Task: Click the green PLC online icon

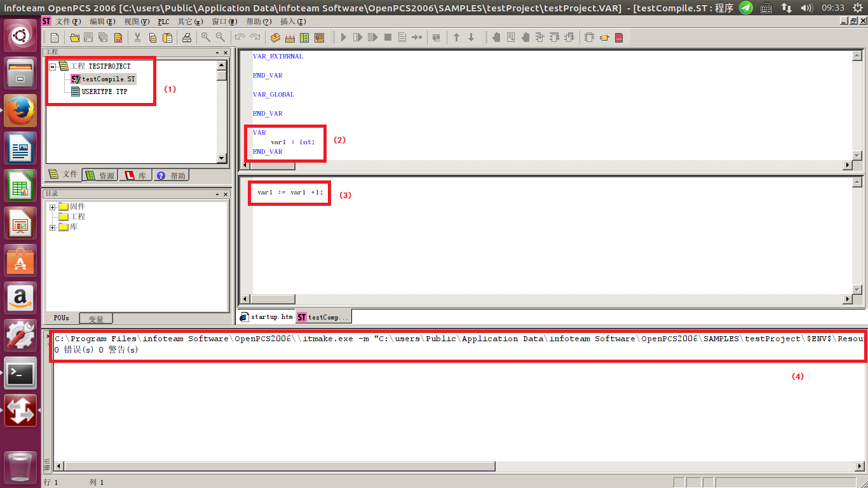Action: click(304, 37)
